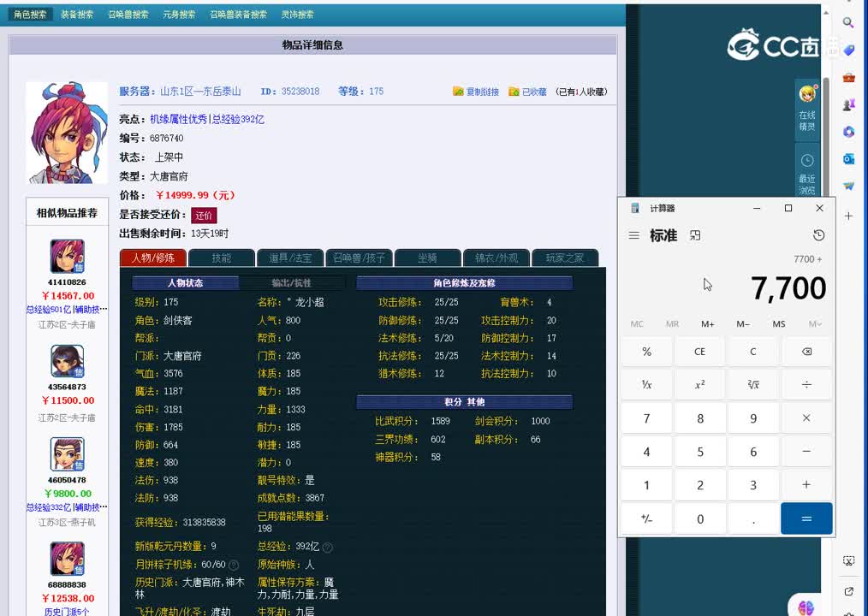Switch to the 技能 skills tab
868x616 pixels.
(222, 258)
